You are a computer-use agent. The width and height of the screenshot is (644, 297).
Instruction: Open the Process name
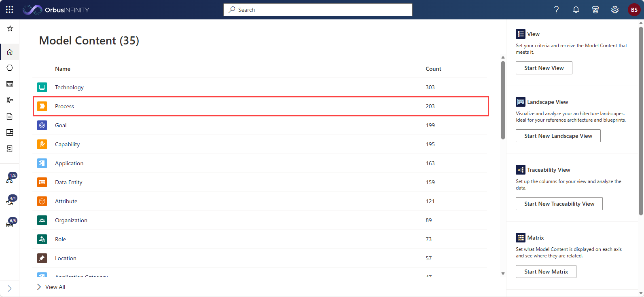(x=64, y=106)
